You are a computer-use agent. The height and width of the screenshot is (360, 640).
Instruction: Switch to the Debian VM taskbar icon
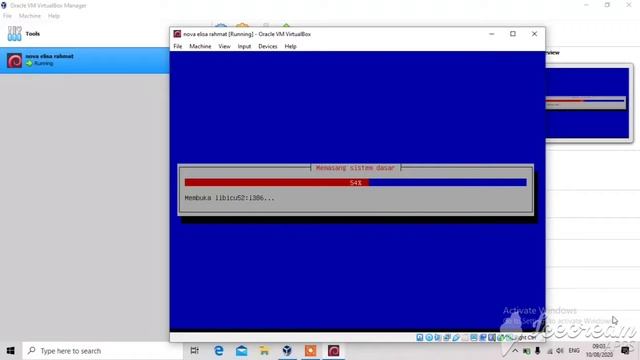[x=333, y=351]
